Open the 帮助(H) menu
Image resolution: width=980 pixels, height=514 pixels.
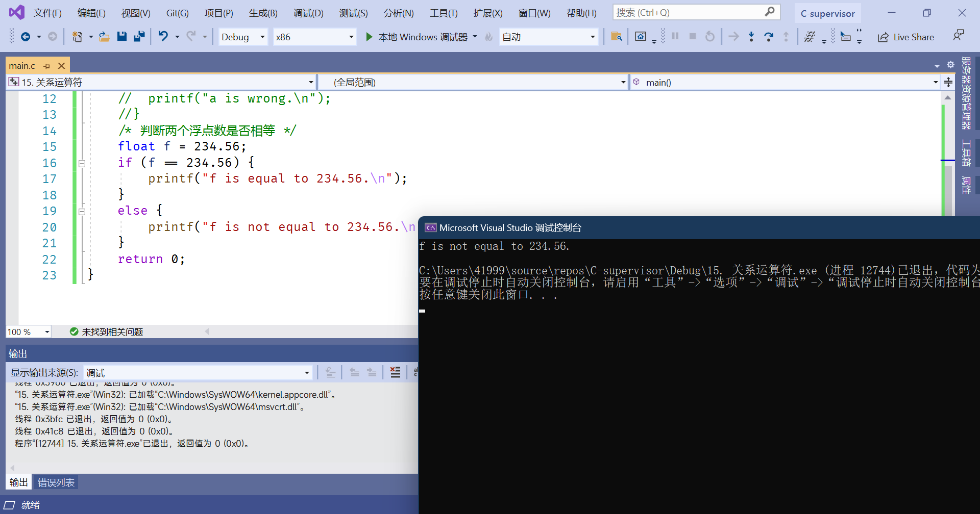[x=581, y=13]
